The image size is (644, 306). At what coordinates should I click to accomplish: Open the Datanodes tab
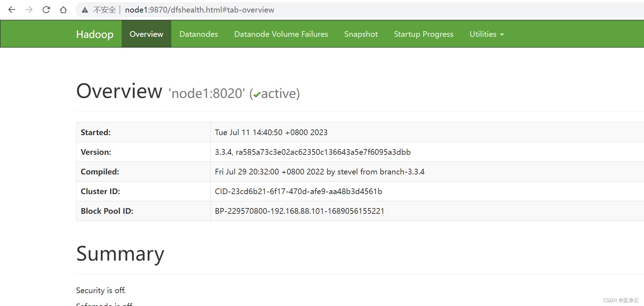point(199,34)
